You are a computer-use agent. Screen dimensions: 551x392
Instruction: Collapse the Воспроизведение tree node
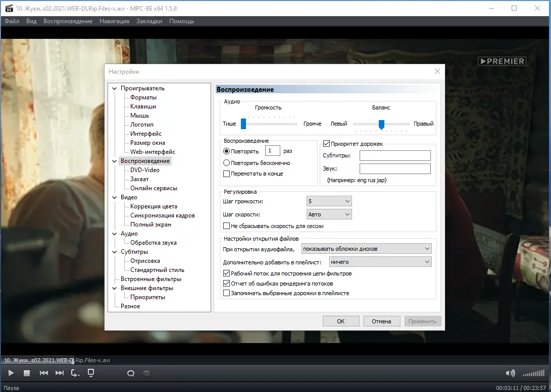[x=114, y=161]
